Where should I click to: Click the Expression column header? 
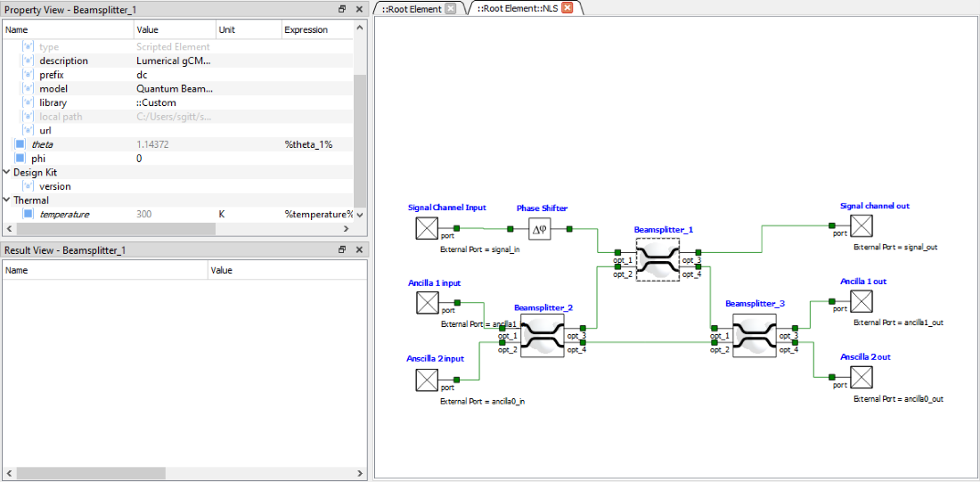tap(317, 29)
